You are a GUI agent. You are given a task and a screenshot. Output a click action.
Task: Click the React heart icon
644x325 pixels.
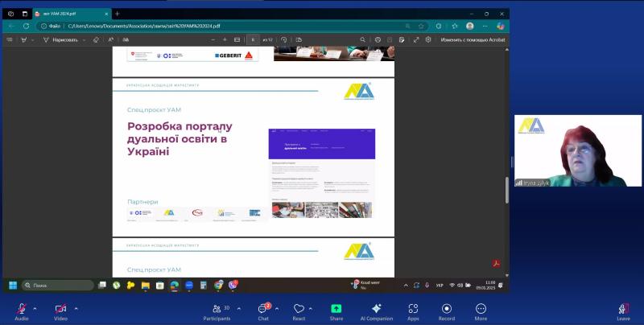click(299, 310)
